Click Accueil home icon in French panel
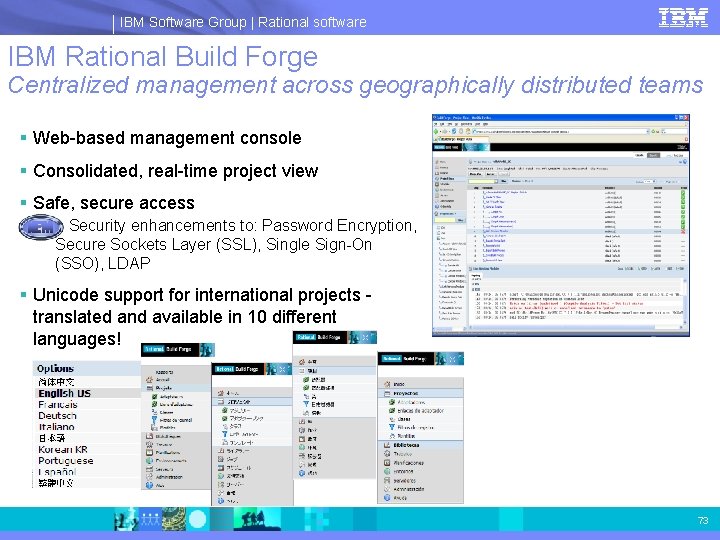 (x=149, y=380)
